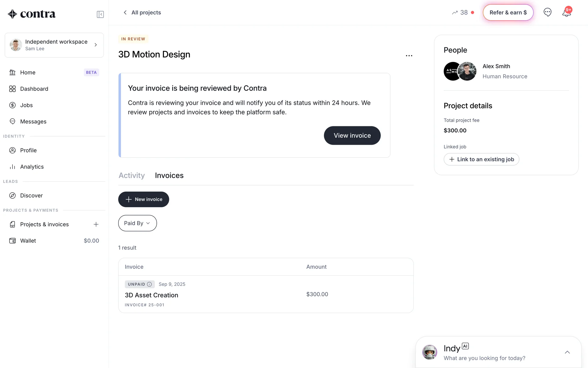The width and height of the screenshot is (588, 368).
Task: Select the Invoices tab
Action: [169, 175]
